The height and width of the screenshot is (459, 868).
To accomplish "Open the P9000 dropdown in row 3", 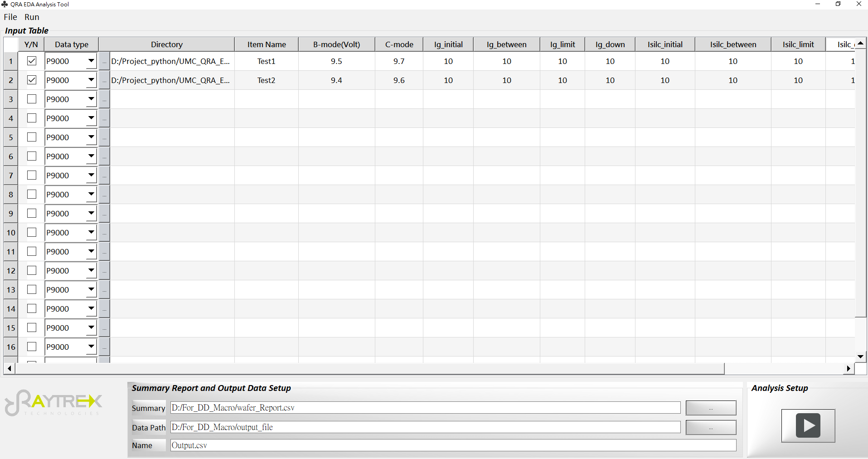I will [x=91, y=99].
